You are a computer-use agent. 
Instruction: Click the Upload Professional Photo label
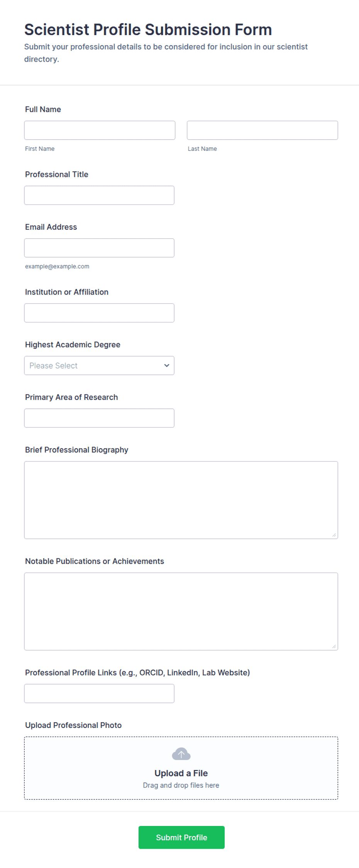73,725
